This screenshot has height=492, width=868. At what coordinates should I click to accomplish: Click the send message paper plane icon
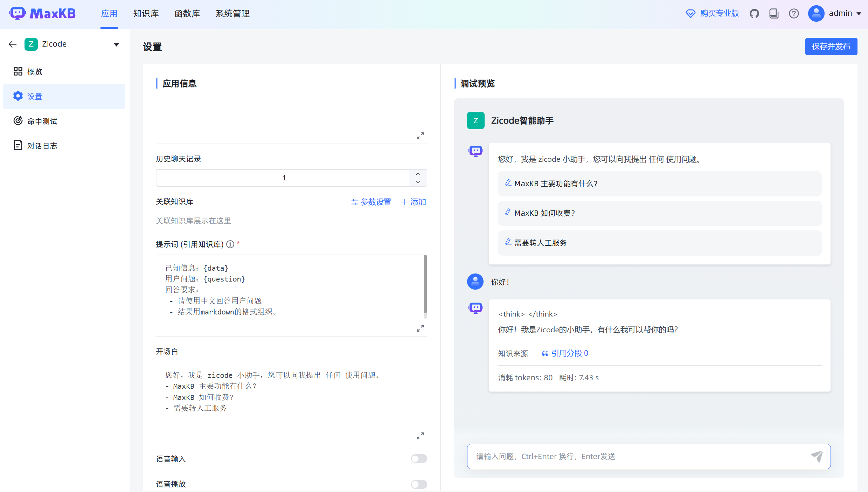click(x=817, y=456)
